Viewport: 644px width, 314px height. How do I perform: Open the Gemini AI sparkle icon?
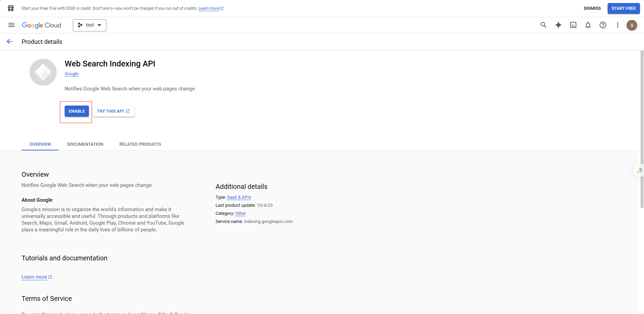pos(558,25)
